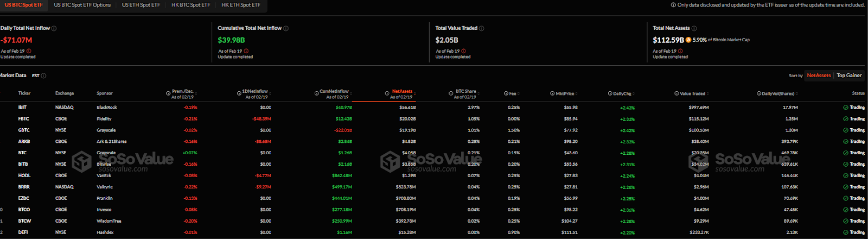Click red alert icon under Total Value Traded
The height and width of the screenshot is (239, 868).
coord(464,51)
